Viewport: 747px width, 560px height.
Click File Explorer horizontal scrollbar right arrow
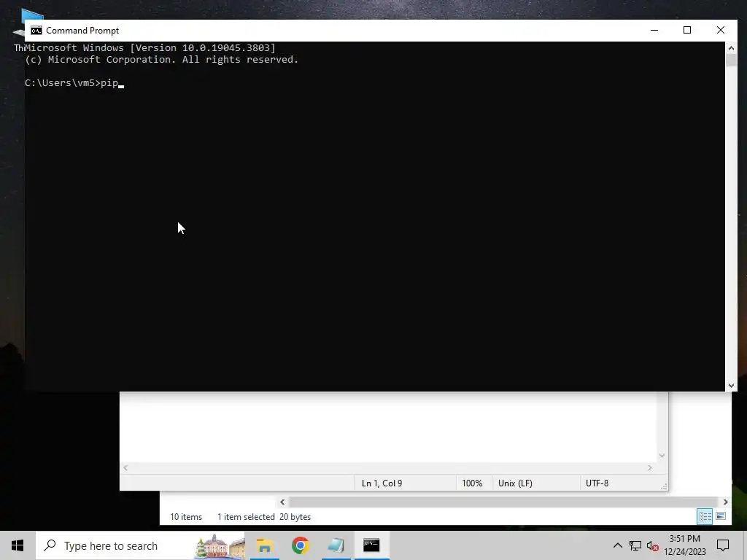tap(725, 502)
